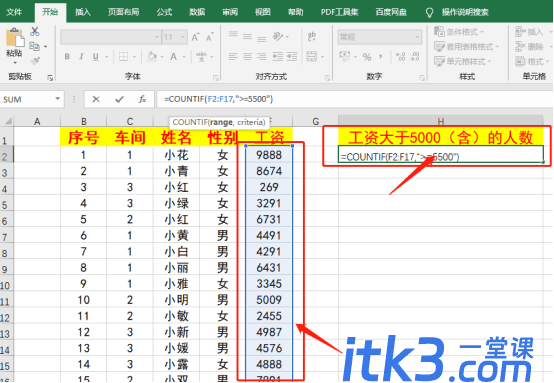Click Select All corner triangle

[x=7, y=121]
